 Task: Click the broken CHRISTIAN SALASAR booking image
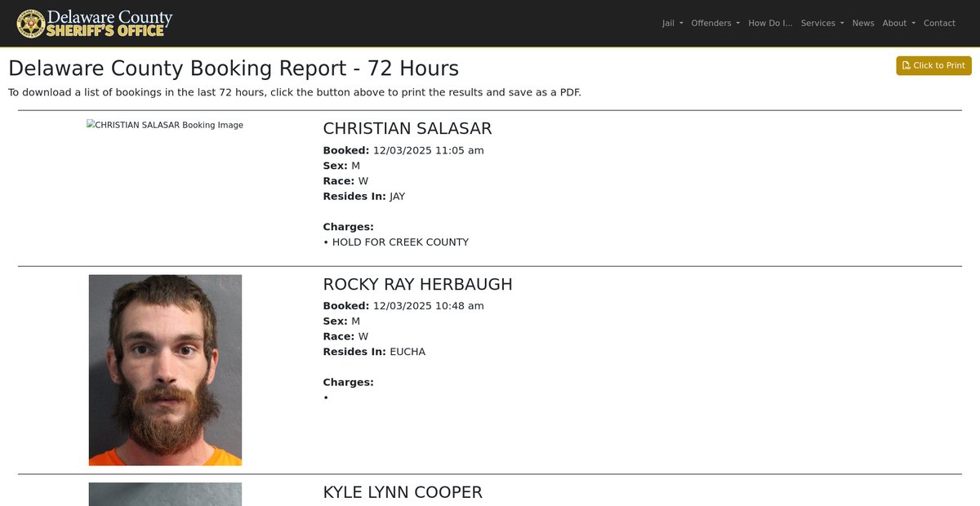point(165,125)
